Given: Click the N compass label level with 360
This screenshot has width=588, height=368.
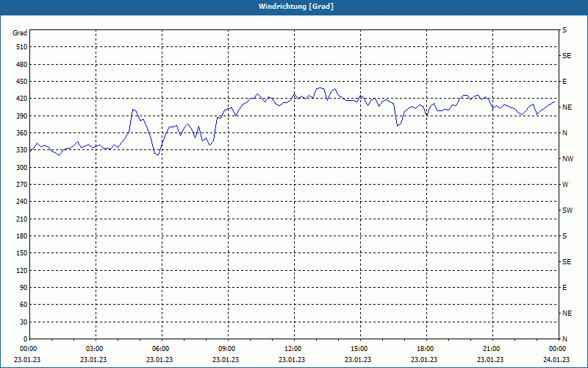Looking at the screenshot, I should 564,133.
